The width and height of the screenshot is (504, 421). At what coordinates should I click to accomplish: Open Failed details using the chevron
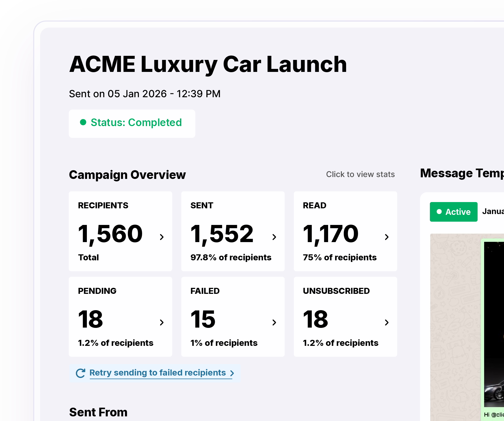coord(274,322)
